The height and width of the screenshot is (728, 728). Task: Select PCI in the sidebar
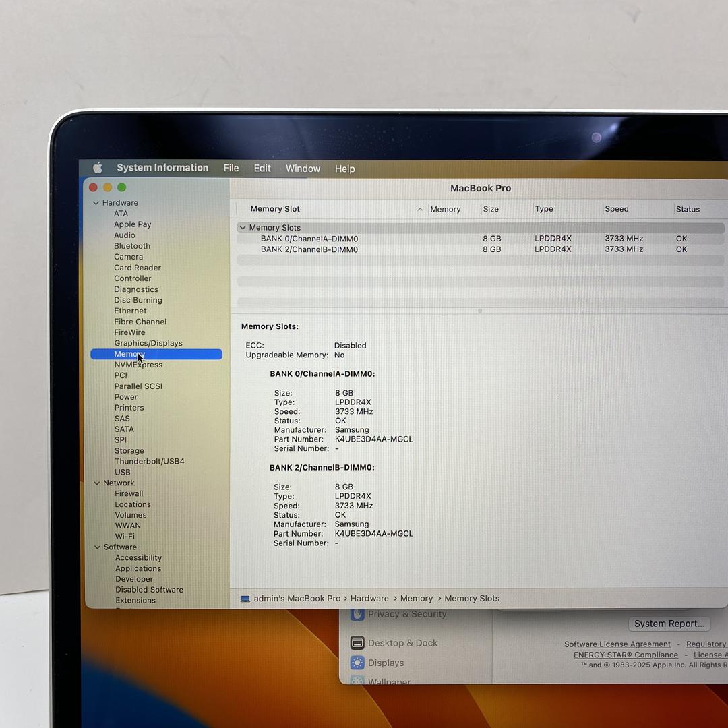(121, 375)
